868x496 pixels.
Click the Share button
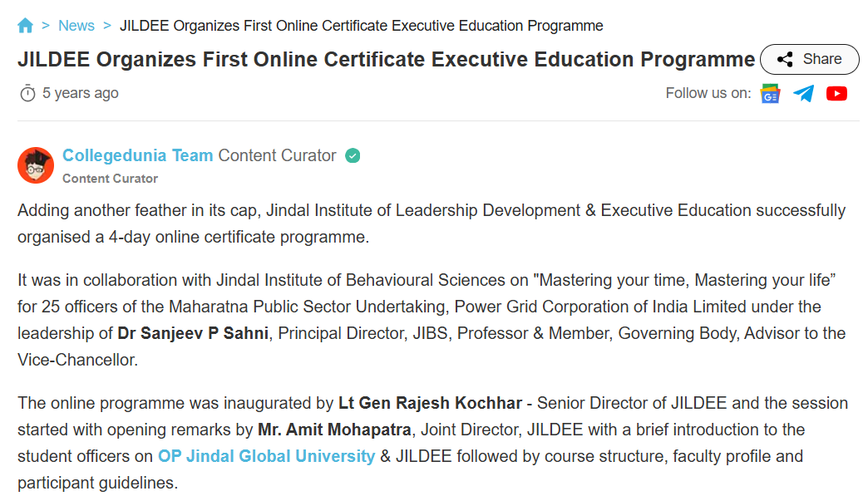[809, 59]
